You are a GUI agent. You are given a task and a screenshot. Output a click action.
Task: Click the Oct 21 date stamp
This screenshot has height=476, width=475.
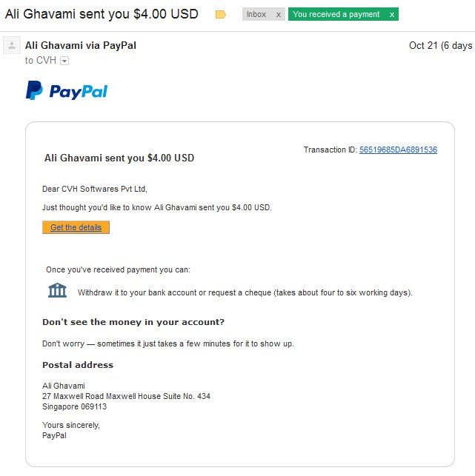[440, 46]
